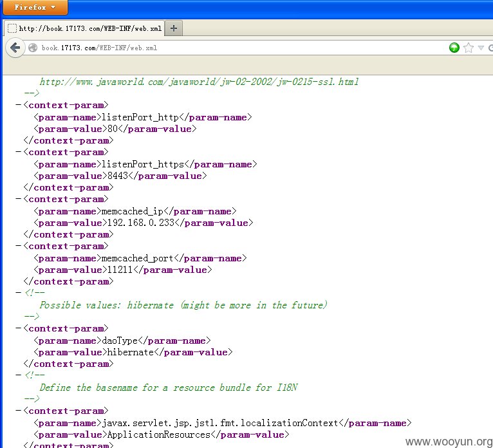Select the web.xml browser tab
Image resolution: width=493 pixels, height=448 pixels.
84,28
